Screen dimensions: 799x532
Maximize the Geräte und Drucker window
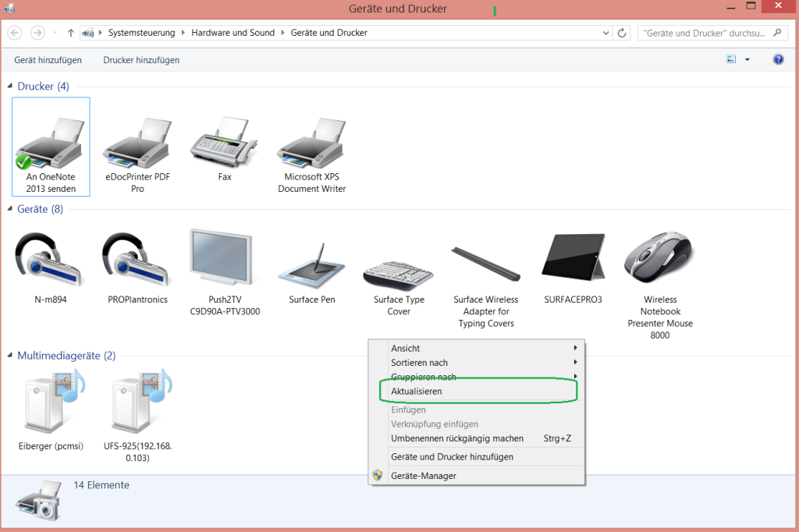[751, 6]
